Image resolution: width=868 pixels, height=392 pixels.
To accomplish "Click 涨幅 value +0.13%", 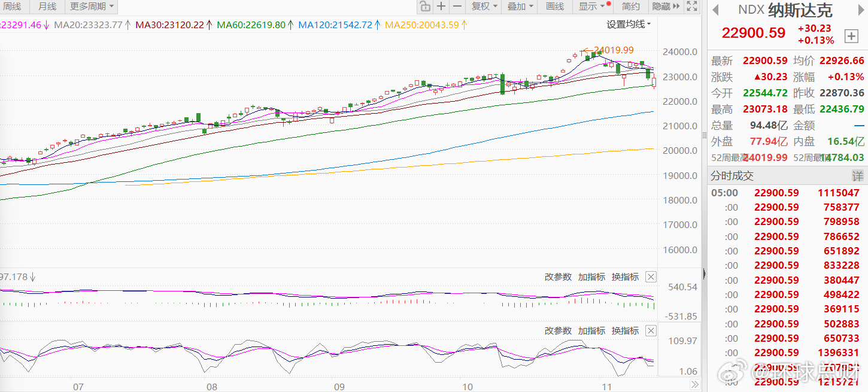I will pyautogui.click(x=846, y=77).
